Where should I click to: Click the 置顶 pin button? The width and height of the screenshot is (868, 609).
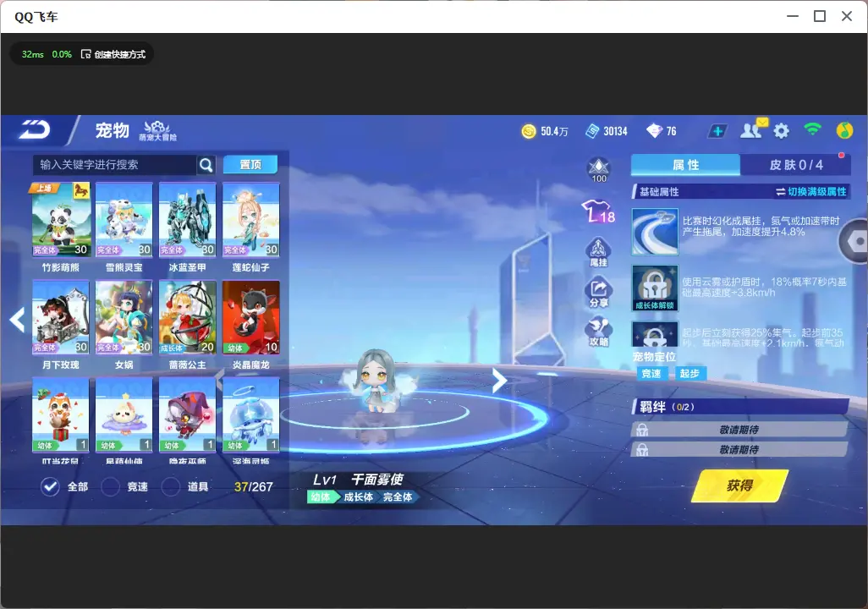point(250,164)
